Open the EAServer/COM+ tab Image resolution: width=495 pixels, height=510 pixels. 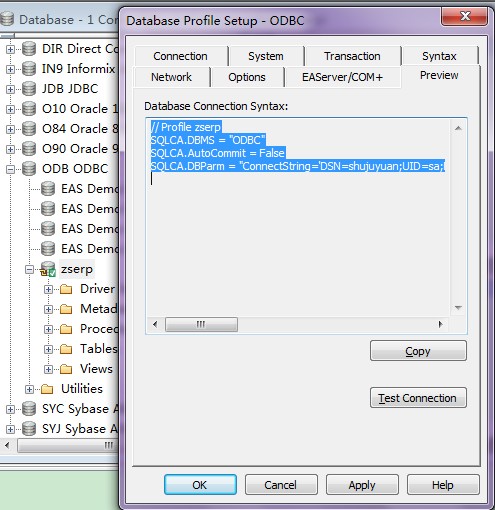[x=342, y=77]
